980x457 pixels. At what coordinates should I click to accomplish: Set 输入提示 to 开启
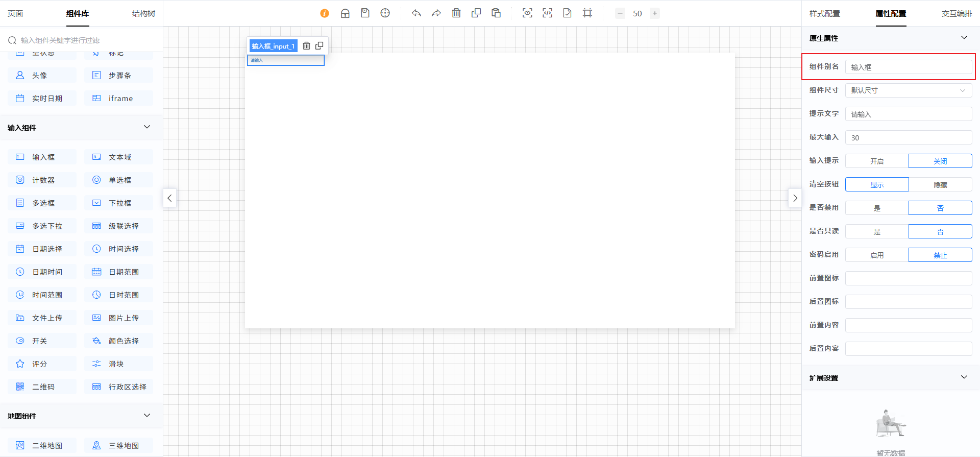pos(877,161)
